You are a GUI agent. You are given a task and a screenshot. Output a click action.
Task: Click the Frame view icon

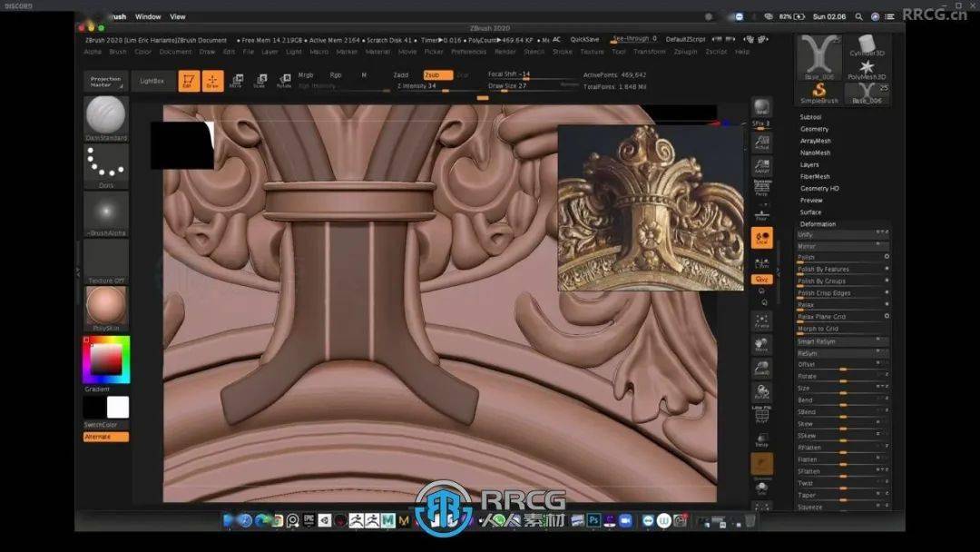[761, 320]
